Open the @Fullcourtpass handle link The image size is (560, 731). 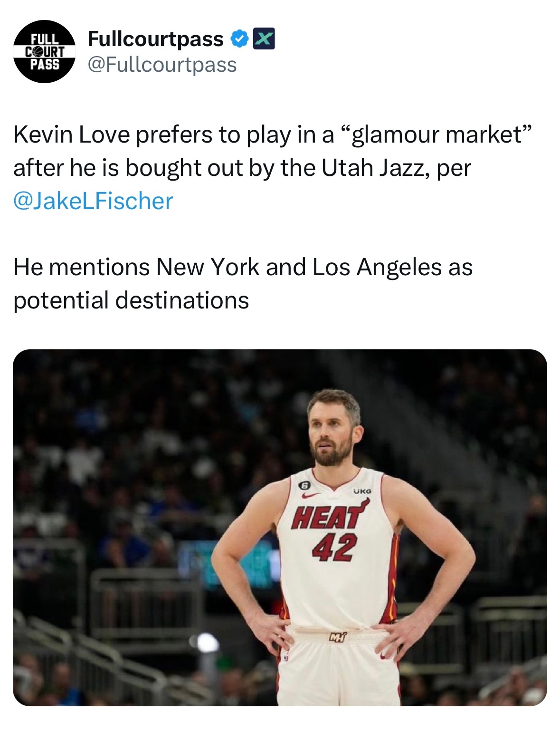coord(162,65)
